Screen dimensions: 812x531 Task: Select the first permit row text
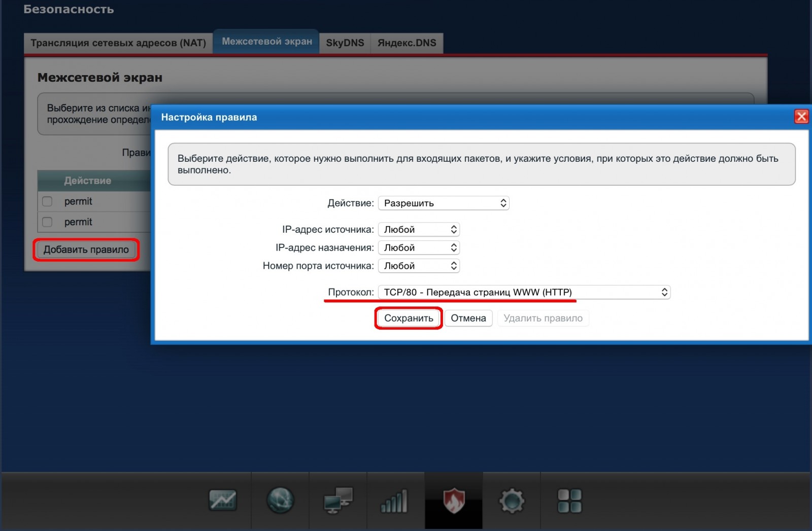tap(78, 201)
